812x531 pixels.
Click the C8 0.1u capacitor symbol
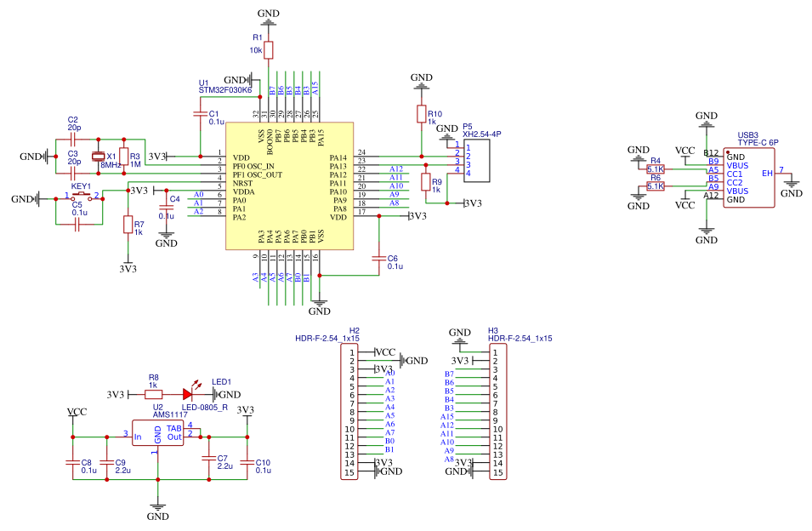click(x=72, y=461)
